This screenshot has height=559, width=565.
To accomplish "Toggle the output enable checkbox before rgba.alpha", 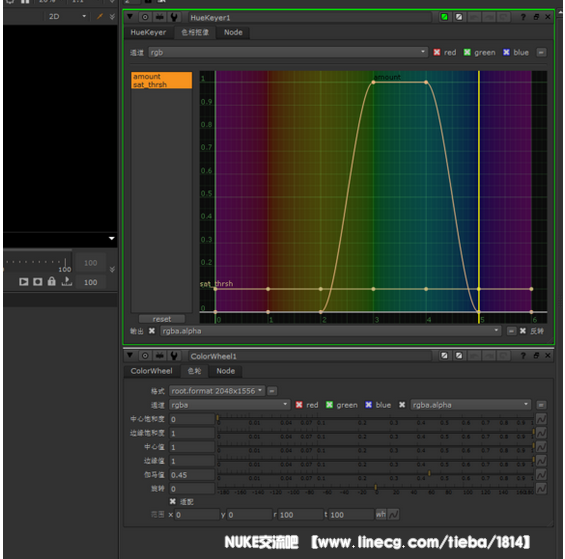I will pyautogui.click(x=152, y=331).
